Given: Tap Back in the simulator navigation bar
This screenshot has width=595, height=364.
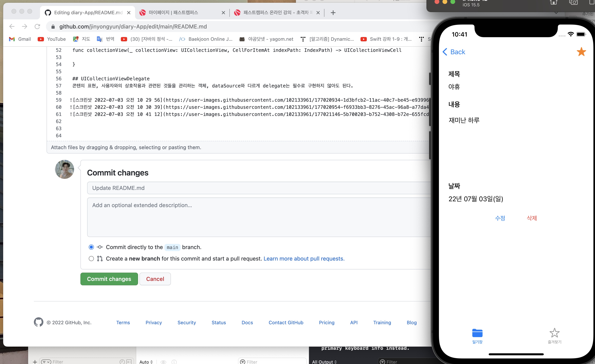Looking at the screenshot, I should click(454, 52).
